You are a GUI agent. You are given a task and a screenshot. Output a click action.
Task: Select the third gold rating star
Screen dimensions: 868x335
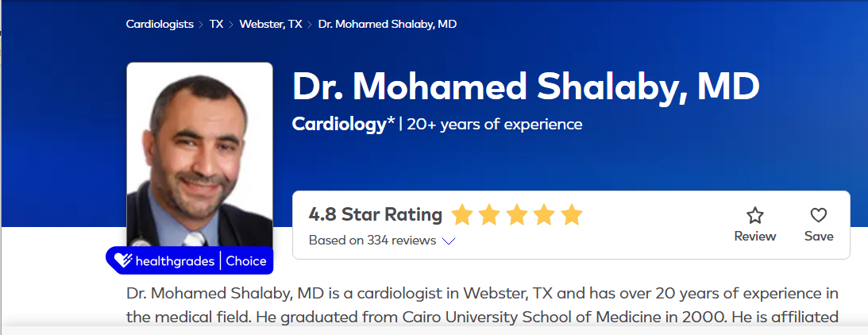[x=516, y=214]
